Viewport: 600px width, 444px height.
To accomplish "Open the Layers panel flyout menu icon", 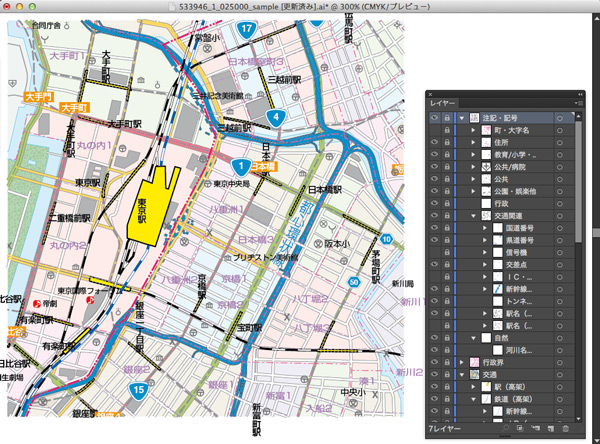I will pyautogui.click(x=579, y=104).
